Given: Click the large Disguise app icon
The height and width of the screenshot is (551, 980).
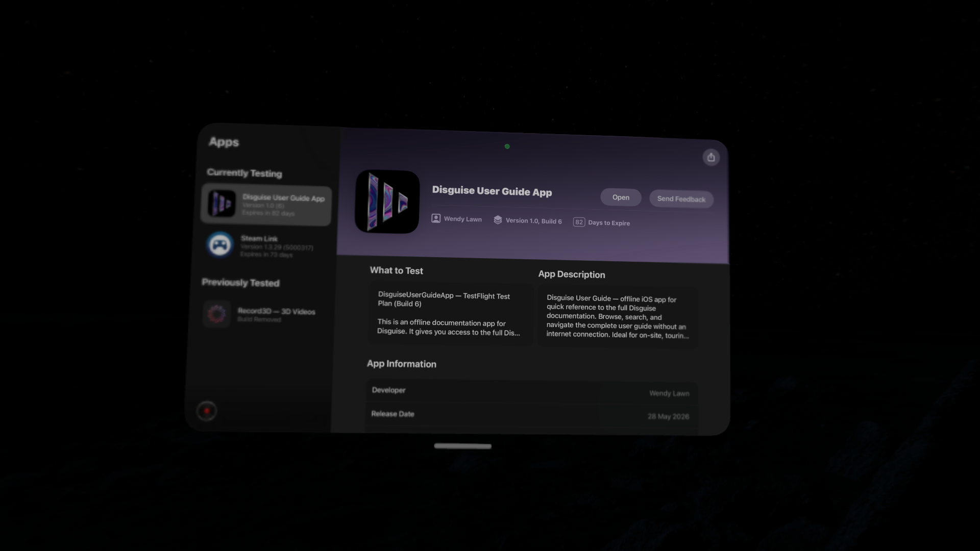Looking at the screenshot, I should (387, 202).
